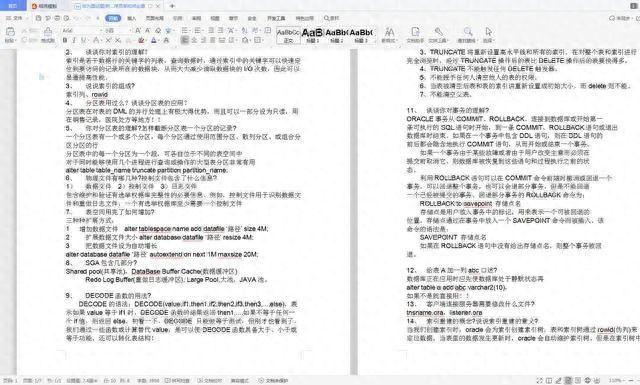Click the bullet list icon
This screenshot has height=385, width=640.
(185, 31)
